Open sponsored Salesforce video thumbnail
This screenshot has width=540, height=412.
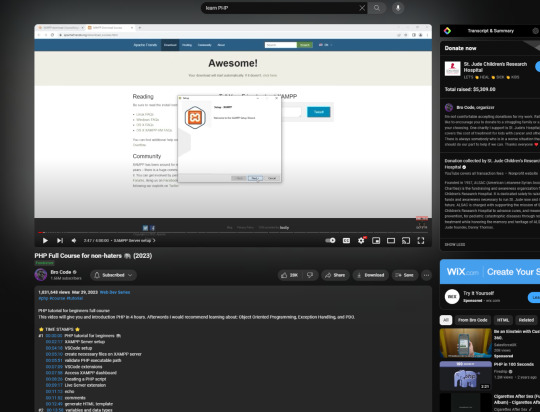click(466, 343)
